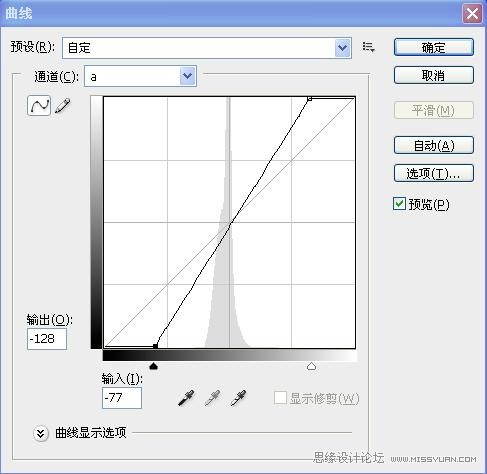Pick the white point eyedropper
This screenshot has width=487, height=474.
point(238,398)
